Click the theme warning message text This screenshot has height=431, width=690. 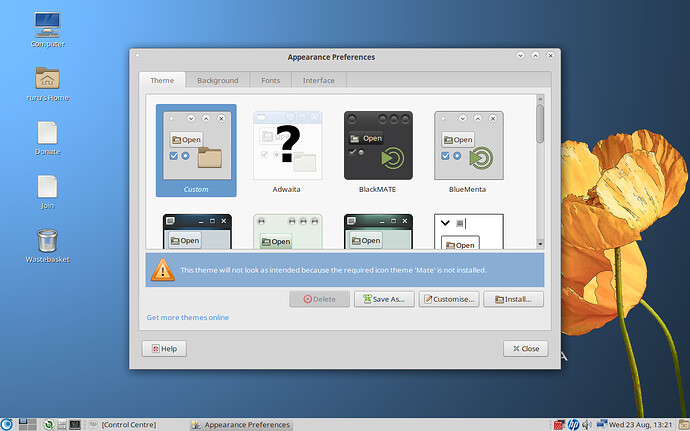tap(333, 270)
